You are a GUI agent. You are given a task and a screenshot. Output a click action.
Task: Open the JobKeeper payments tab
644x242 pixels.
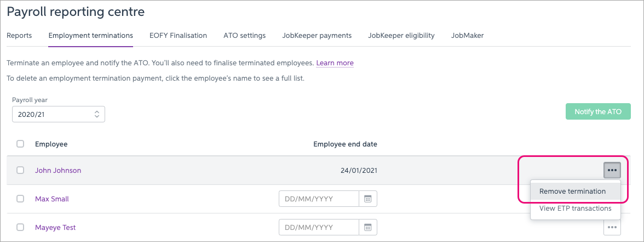tap(317, 36)
